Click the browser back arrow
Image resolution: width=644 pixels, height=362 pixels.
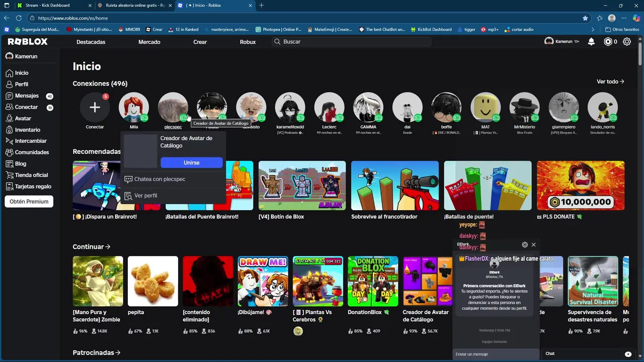click(7, 18)
